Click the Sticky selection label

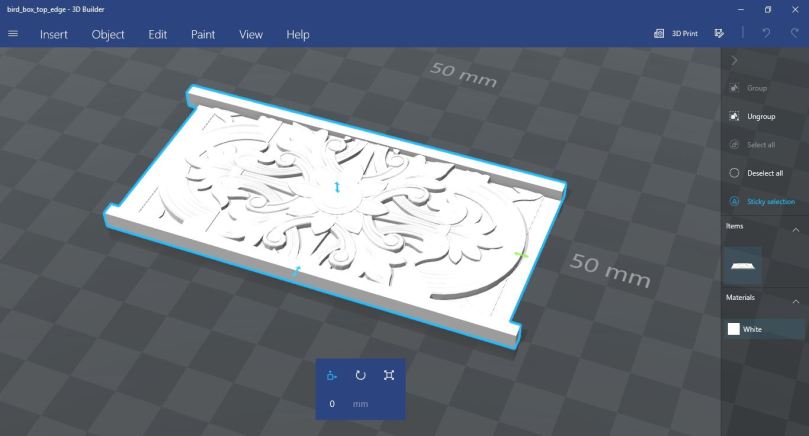(771, 202)
